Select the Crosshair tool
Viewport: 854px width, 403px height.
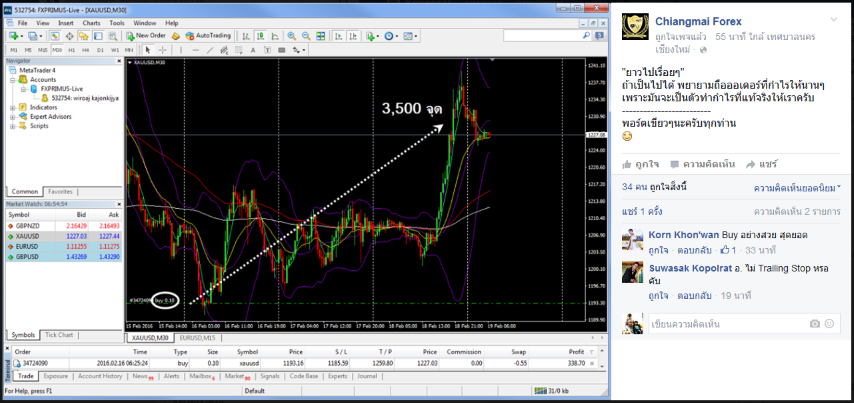pyautogui.click(x=163, y=50)
